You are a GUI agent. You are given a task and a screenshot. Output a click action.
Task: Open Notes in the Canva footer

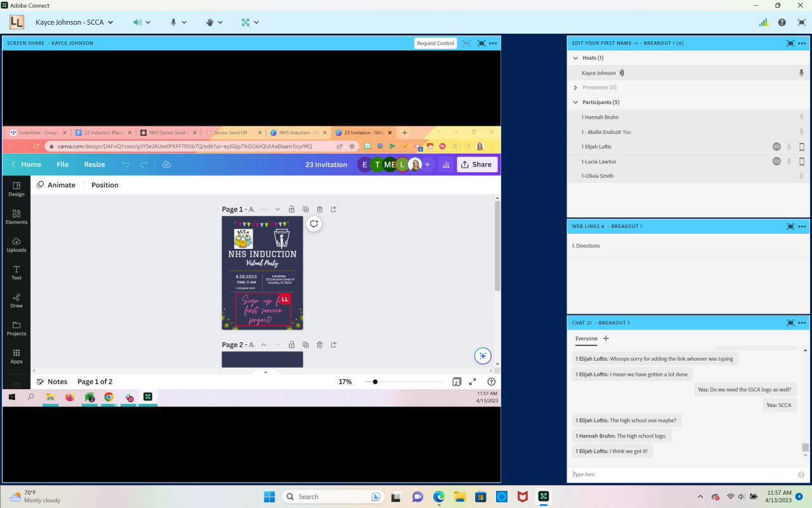52,382
